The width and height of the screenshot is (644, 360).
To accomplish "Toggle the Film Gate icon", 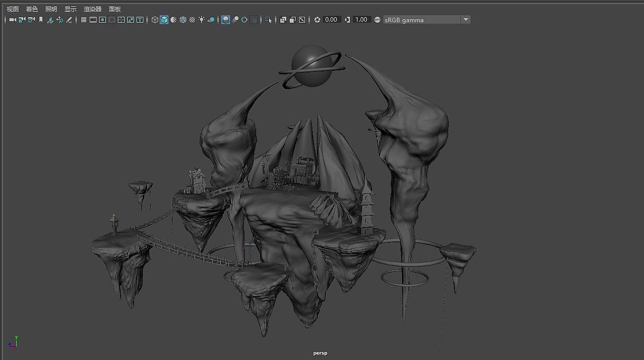I will point(93,20).
